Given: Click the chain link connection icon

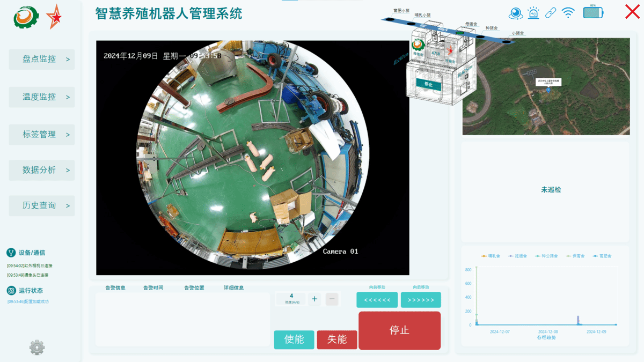Looking at the screenshot, I should point(551,13).
